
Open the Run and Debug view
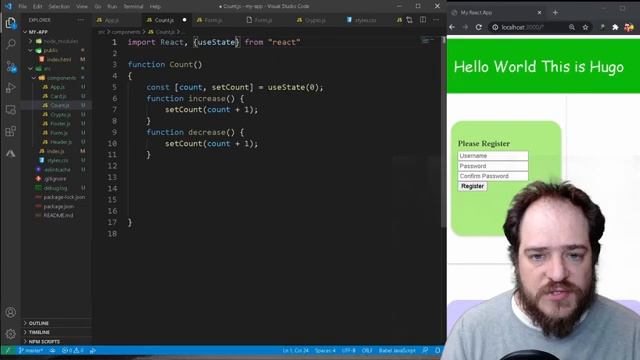coord(11,88)
